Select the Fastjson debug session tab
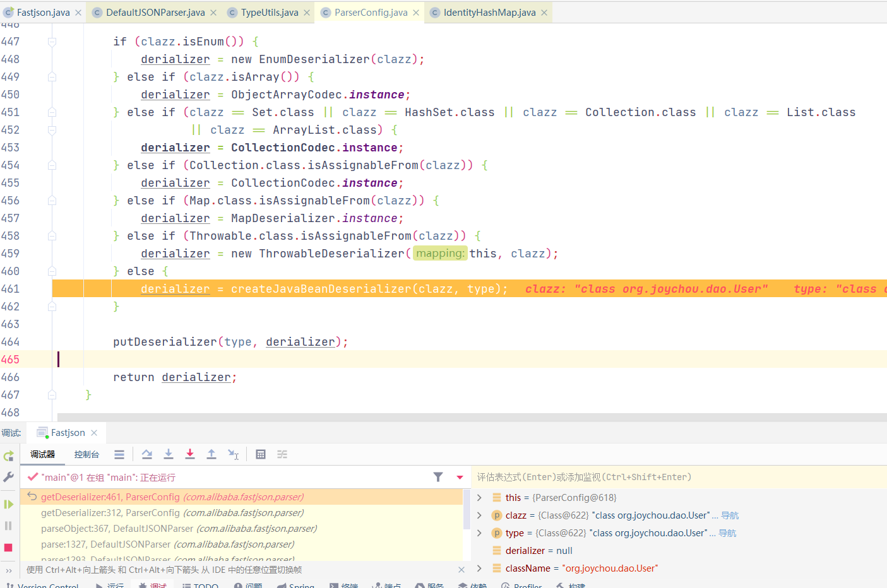The width and height of the screenshot is (887, 588). point(68,433)
